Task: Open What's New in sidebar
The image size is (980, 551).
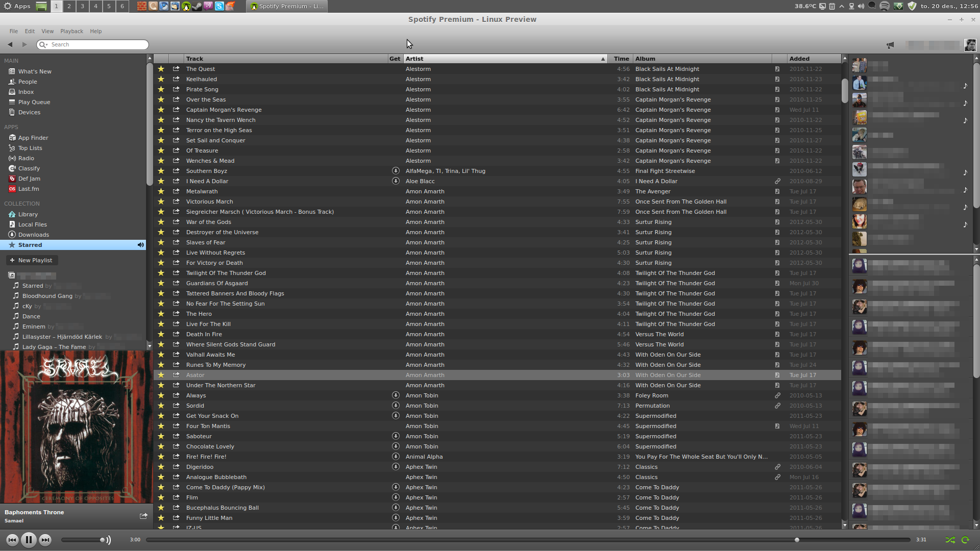Action: (x=35, y=71)
